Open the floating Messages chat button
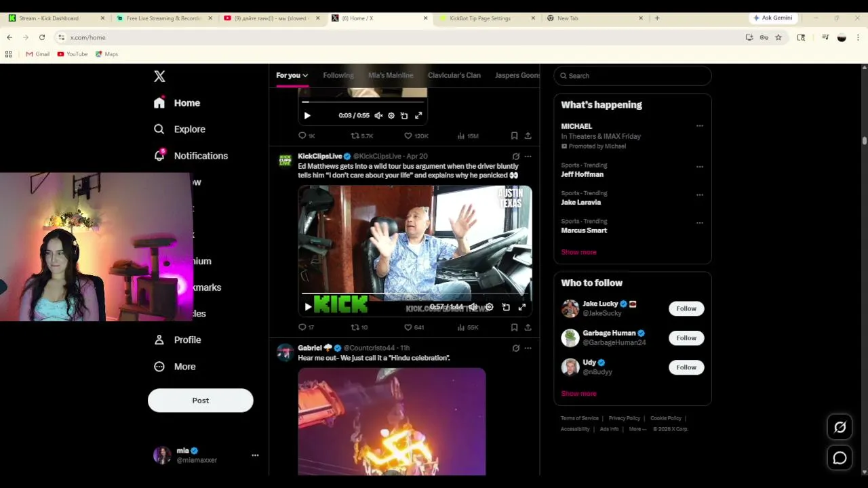Viewport: 868px width, 488px height. click(x=840, y=458)
